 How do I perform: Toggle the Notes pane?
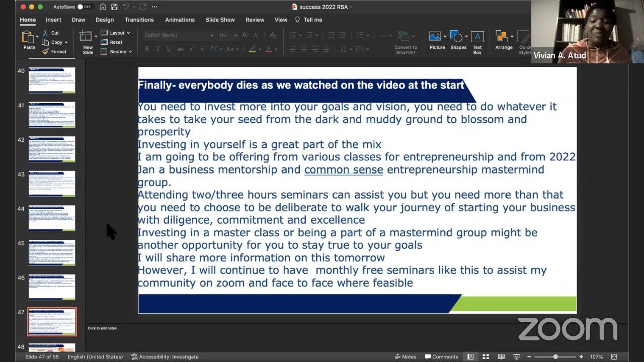(x=405, y=356)
